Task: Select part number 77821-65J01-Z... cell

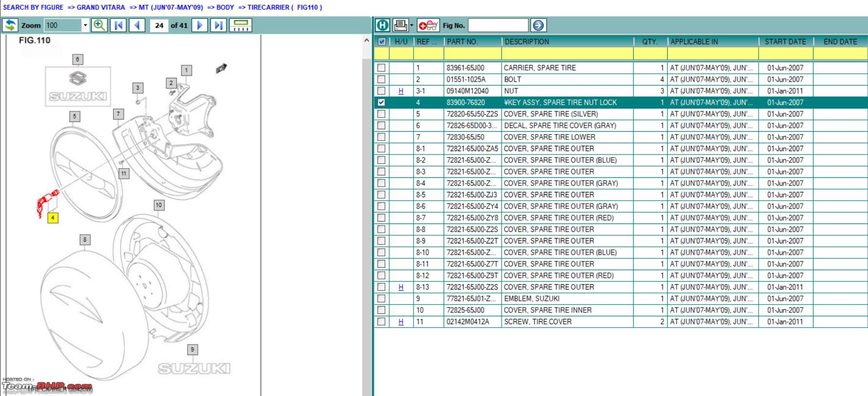Action: [472, 298]
